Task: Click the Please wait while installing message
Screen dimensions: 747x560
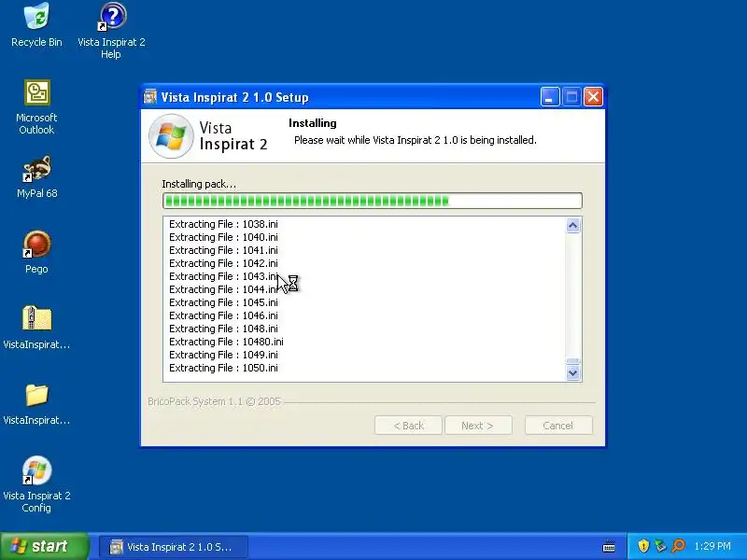Action: 416,140
